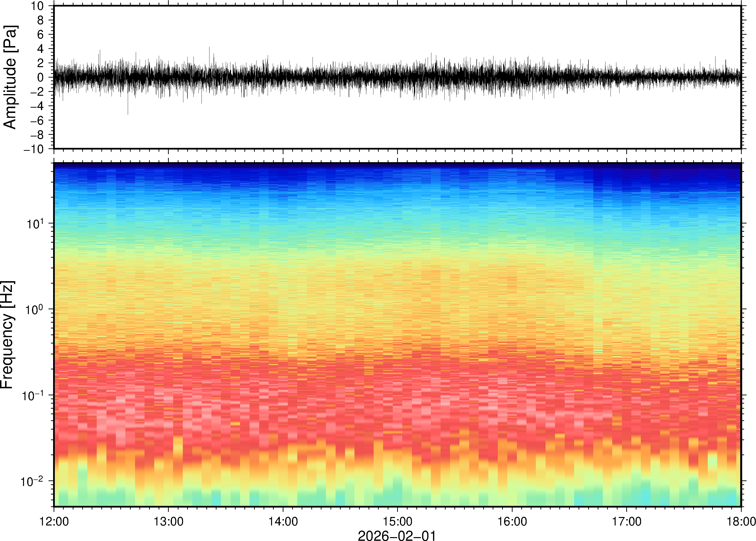Image resolution: width=756 pixels, height=541 pixels.
Task: Click the −6 amplitude tick label
Action: click(37, 121)
